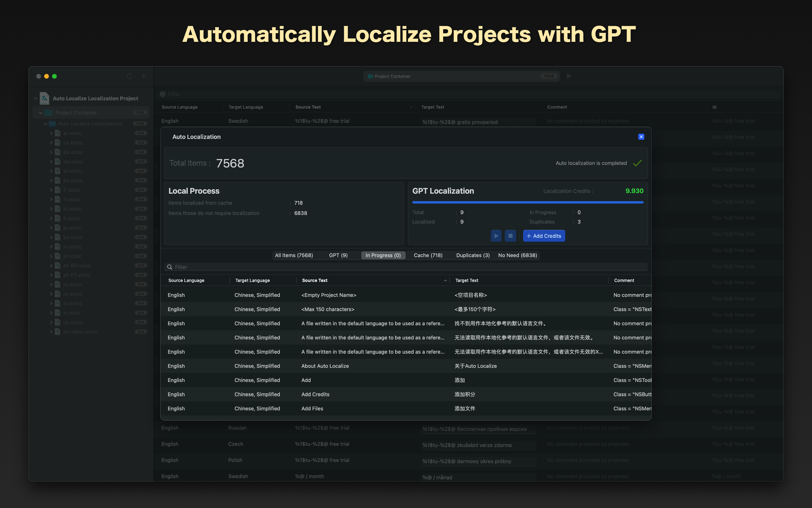Click the id.xcloc file icon
The image size is (812, 508).
pyautogui.click(x=58, y=209)
